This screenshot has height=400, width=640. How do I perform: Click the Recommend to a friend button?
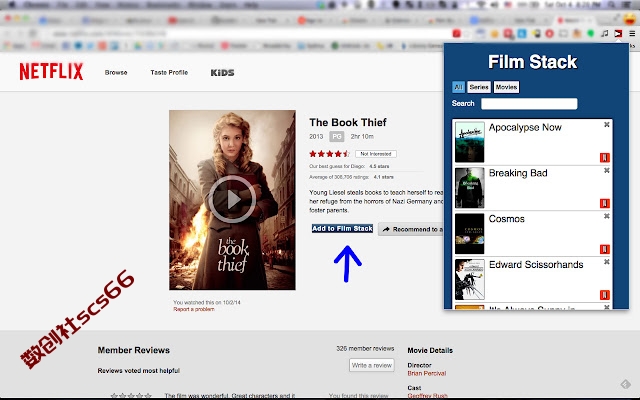pyautogui.click(x=411, y=229)
